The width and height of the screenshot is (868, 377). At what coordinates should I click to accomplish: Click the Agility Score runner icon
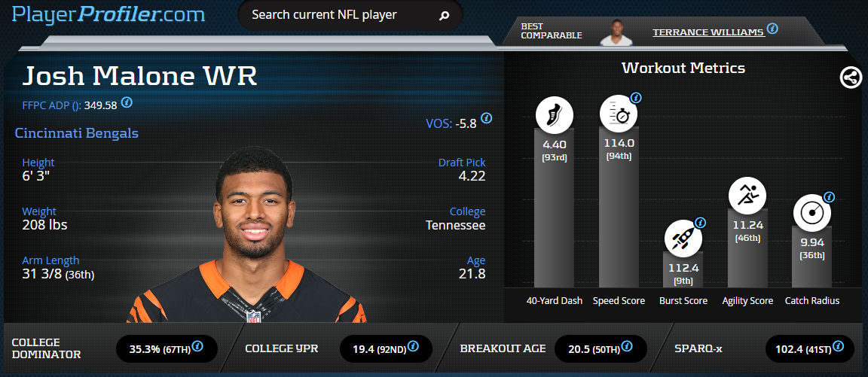[747, 195]
